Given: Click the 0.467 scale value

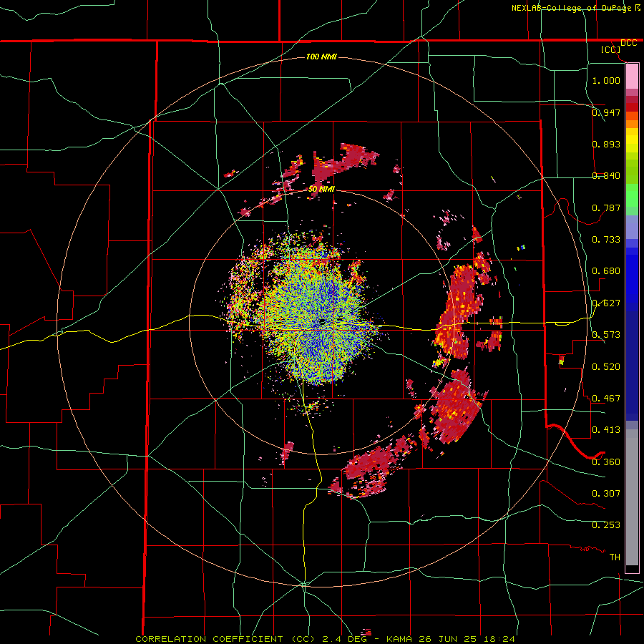Looking at the screenshot, I should pyautogui.click(x=606, y=399).
